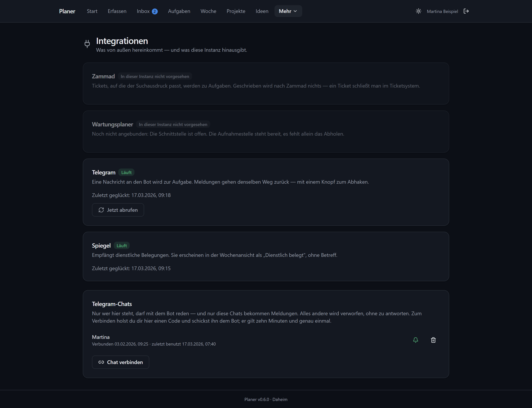Open the Projekte page
The height and width of the screenshot is (408, 532).
coord(236,11)
